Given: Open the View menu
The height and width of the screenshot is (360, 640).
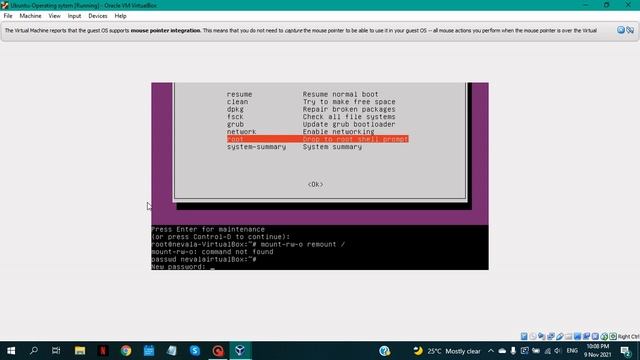Looking at the screenshot, I should [54, 16].
